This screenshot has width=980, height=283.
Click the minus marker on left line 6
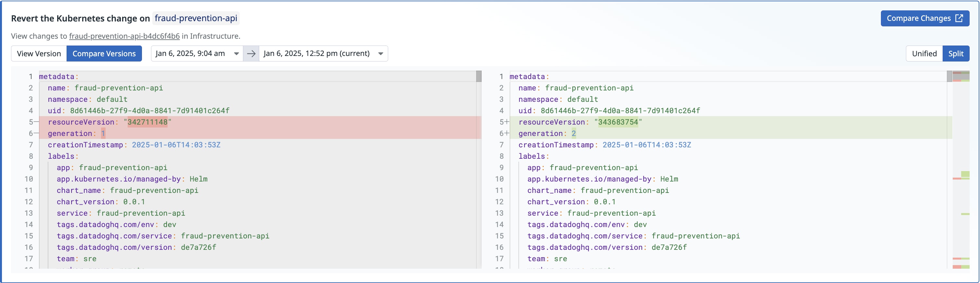point(36,133)
